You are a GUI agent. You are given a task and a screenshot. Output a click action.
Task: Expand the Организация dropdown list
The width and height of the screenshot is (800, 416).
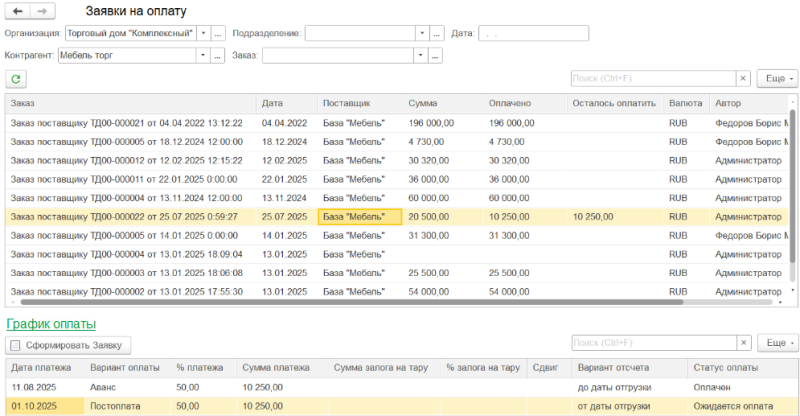tap(204, 33)
